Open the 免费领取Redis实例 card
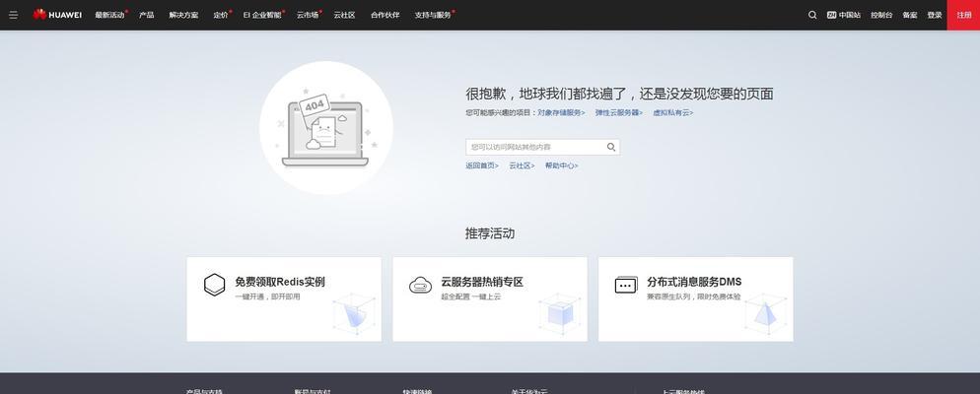The image size is (980, 394). coord(284,299)
